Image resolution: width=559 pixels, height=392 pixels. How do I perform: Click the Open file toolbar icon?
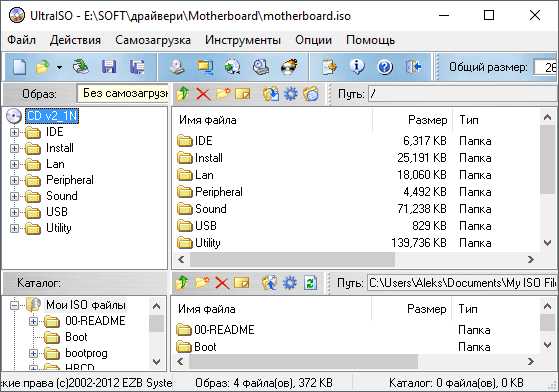point(42,67)
